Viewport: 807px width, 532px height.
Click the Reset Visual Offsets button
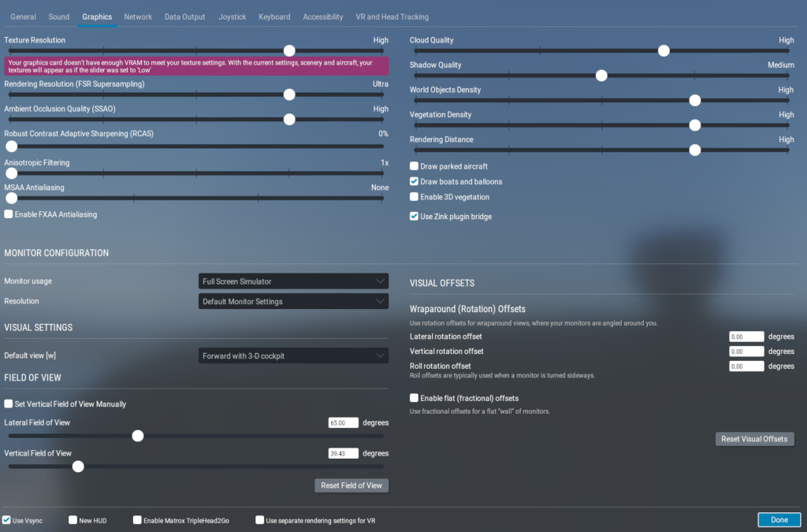coord(754,439)
